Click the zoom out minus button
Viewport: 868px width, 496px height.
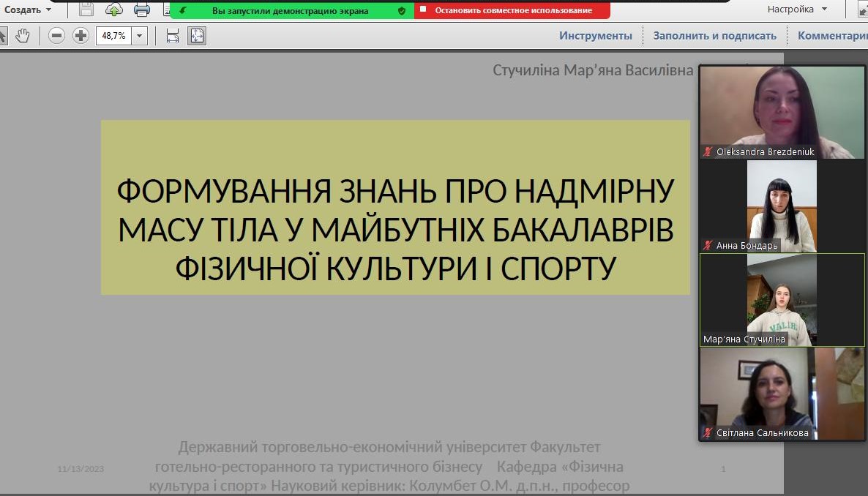(57, 35)
